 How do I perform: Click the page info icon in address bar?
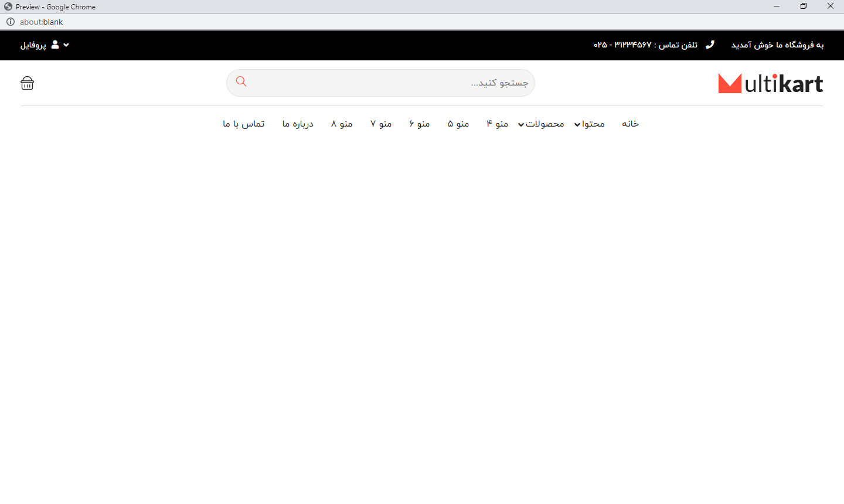pos(11,22)
